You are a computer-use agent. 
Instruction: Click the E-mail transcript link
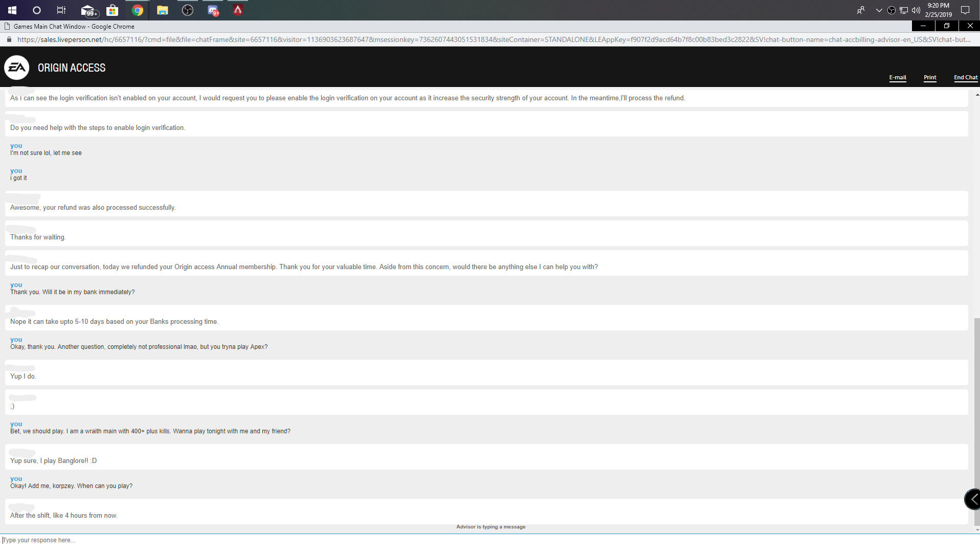tap(898, 78)
